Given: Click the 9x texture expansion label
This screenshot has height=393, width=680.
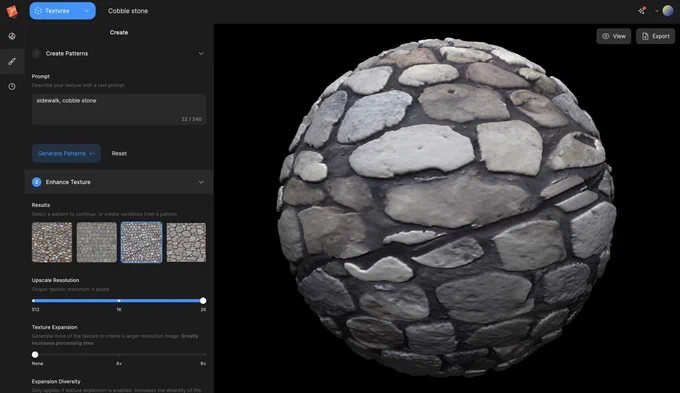Looking at the screenshot, I should pyautogui.click(x=203, y=364).
